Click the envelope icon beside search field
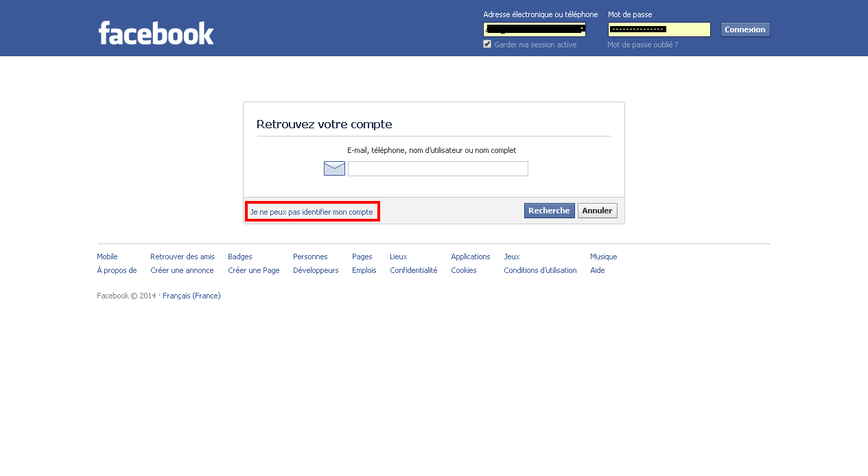The height and width of the screenshot is (476, 868). tap(334, 169)
